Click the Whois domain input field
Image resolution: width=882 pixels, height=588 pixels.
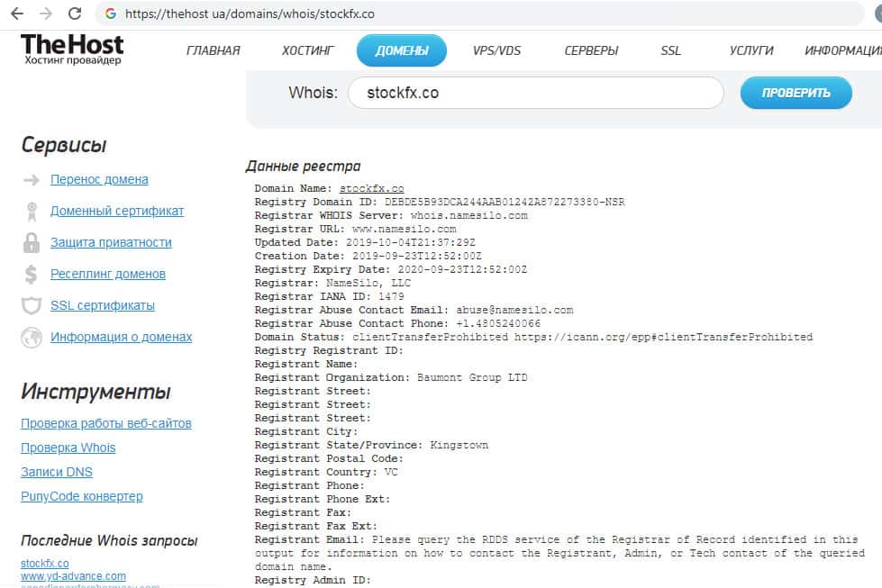pos(535,93)
